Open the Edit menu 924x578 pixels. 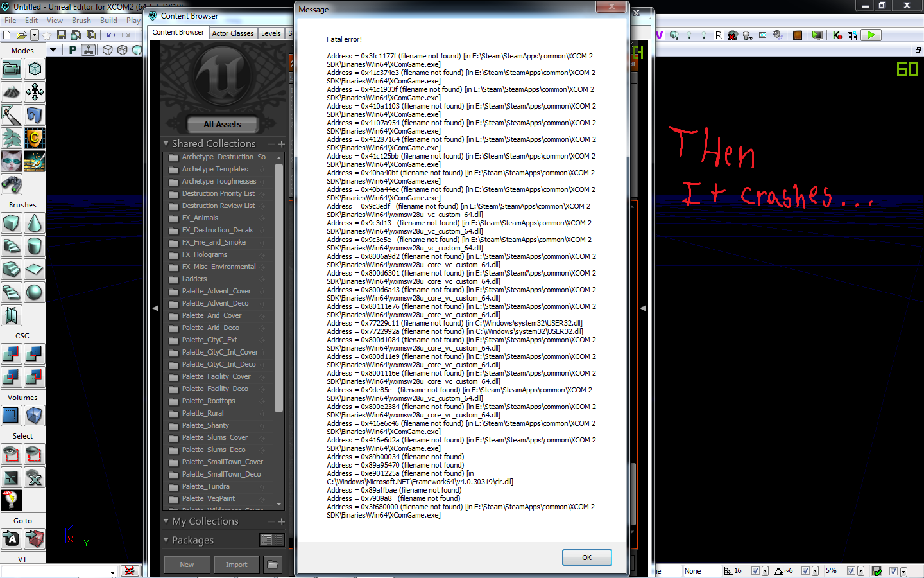pos(31,21)
